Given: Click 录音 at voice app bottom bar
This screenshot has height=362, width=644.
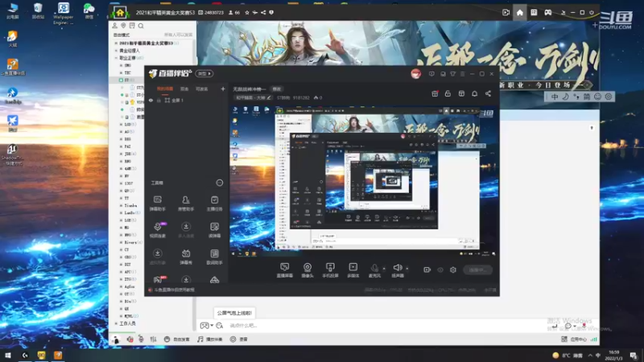Looking at the screenshot, I should click(x=239, y=339).
